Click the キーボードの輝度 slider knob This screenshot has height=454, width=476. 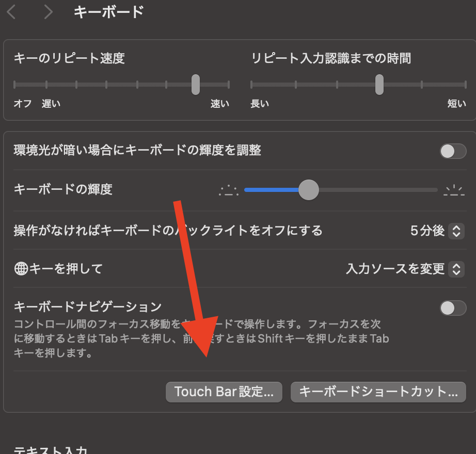tap(309, 190)
